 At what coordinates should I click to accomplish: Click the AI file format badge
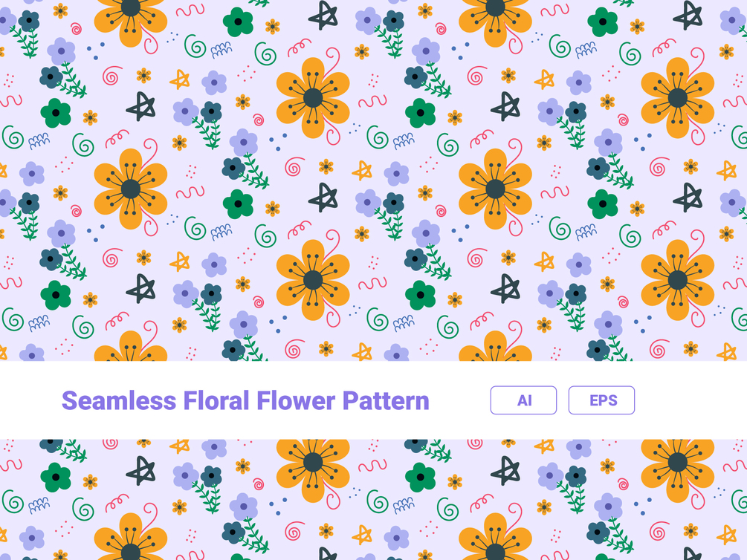click(x=523, y=400)
